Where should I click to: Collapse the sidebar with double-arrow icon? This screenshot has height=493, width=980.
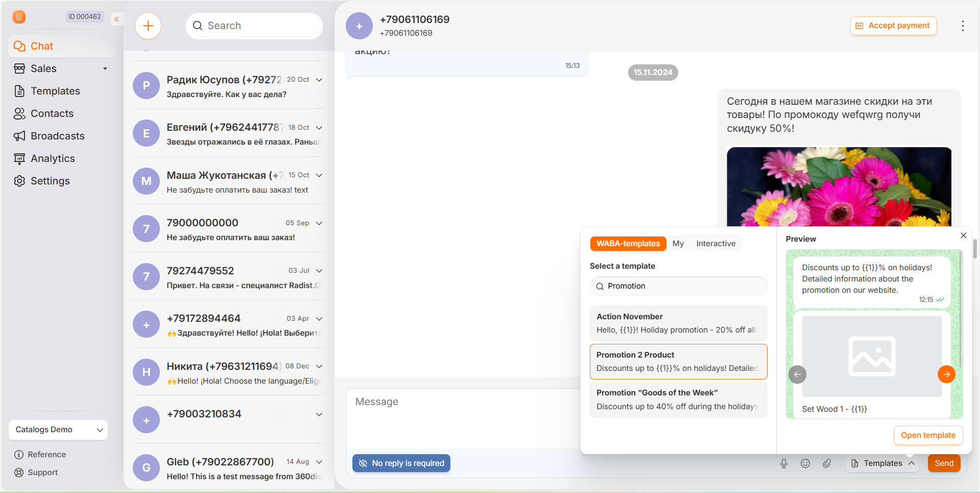point(116,19)
